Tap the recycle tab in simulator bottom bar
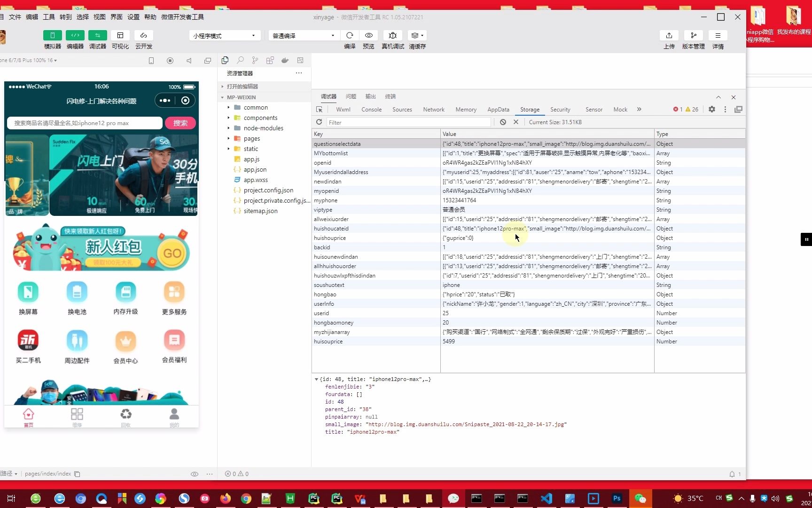812x508 pixels. click(x=125, y=417)
